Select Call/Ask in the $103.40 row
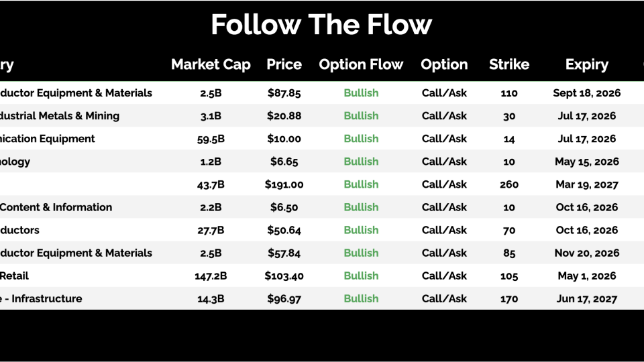Screen dimensions: 644x362 444,276
